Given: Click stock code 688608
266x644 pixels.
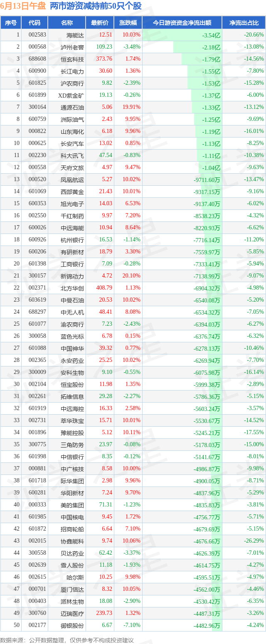Looking at the screenshot, I should coord(37,59).
